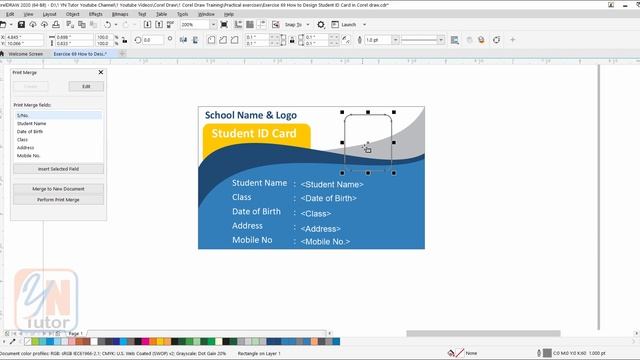Click the Copy icon in the toolbar
The width and height of the screenshot is (640, 360).
(82, 24)
